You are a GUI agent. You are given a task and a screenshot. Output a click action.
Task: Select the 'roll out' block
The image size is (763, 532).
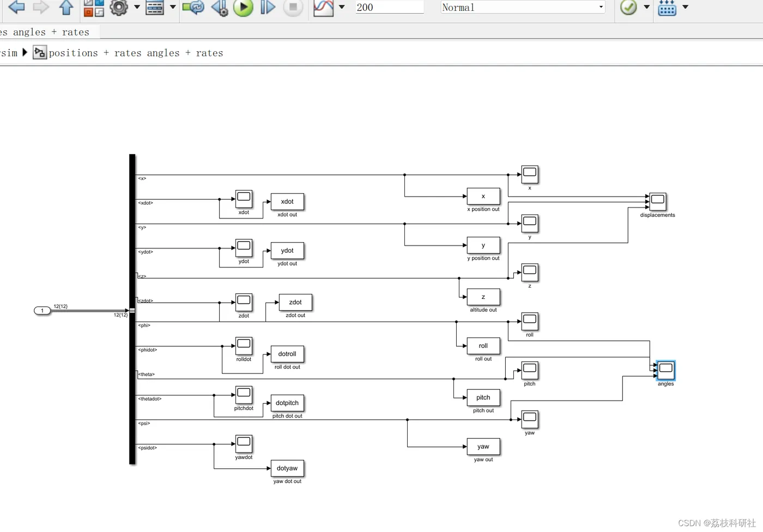pos(483,346)
